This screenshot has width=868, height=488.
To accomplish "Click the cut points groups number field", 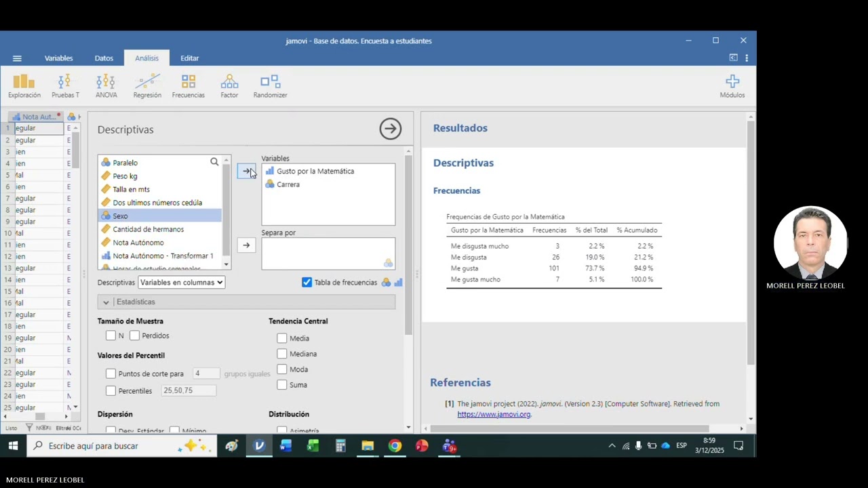I will pos(206,373).
